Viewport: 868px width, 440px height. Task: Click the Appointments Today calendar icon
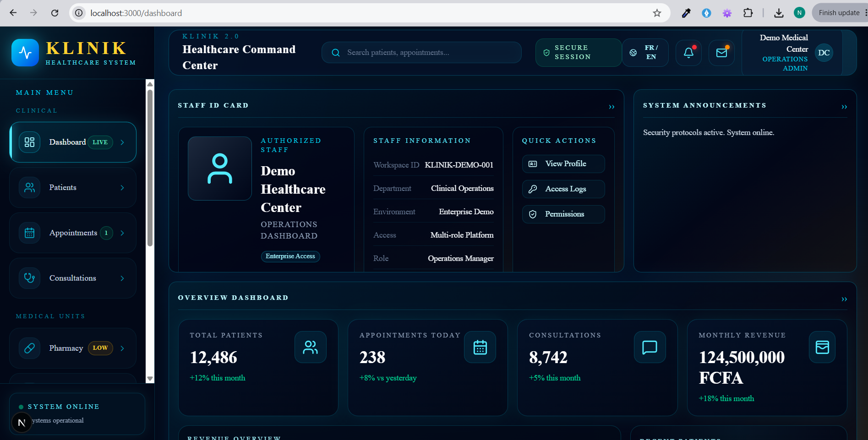[480, 347]
